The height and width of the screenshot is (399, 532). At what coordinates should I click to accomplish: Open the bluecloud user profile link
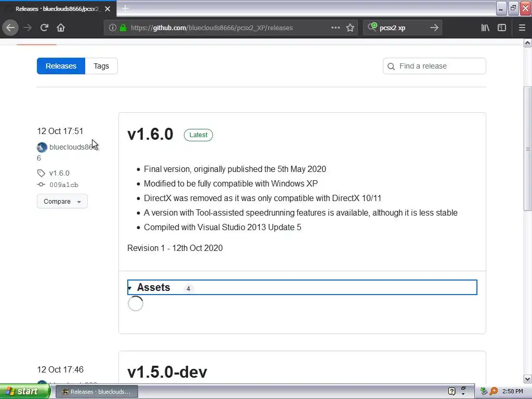click(x=73, y=147)
